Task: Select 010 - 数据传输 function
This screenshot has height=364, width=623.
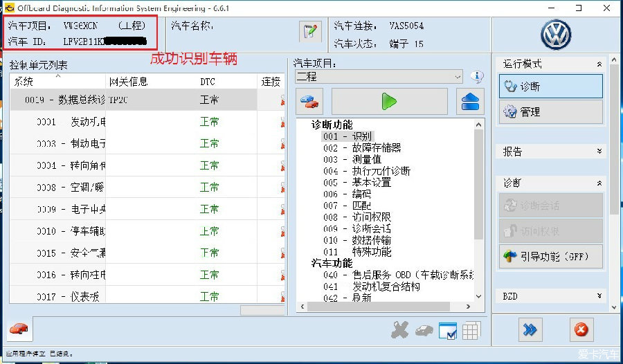Action: coord(356,240)
